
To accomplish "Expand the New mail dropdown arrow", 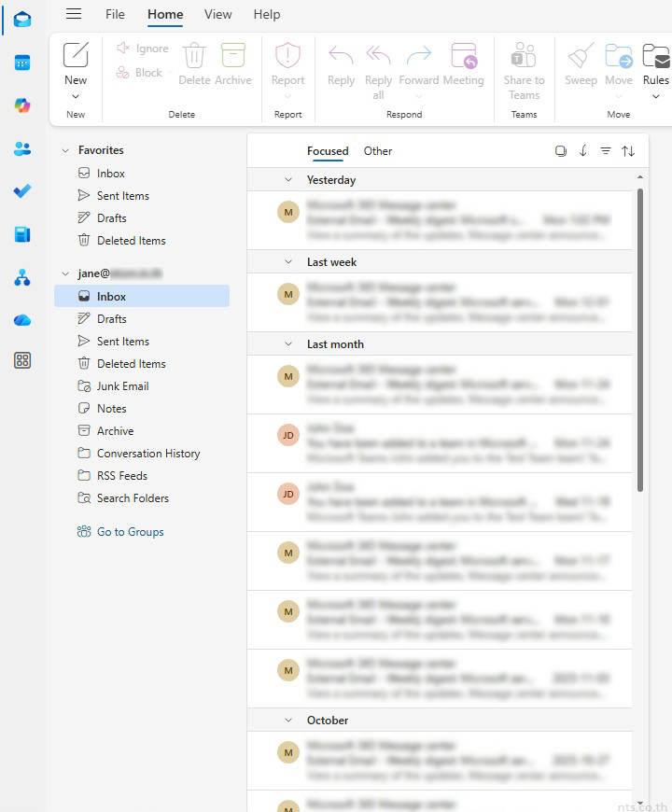I will (76, 96).
